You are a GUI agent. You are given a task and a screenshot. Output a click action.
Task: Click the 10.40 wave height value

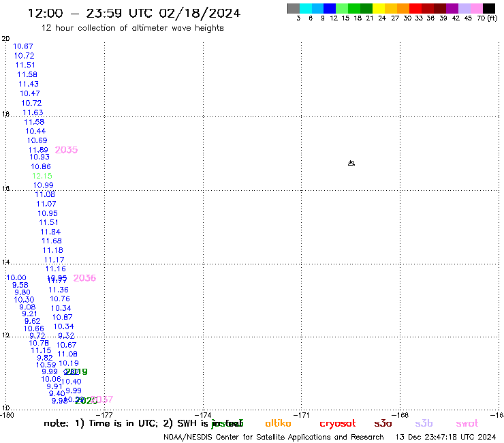72,382
